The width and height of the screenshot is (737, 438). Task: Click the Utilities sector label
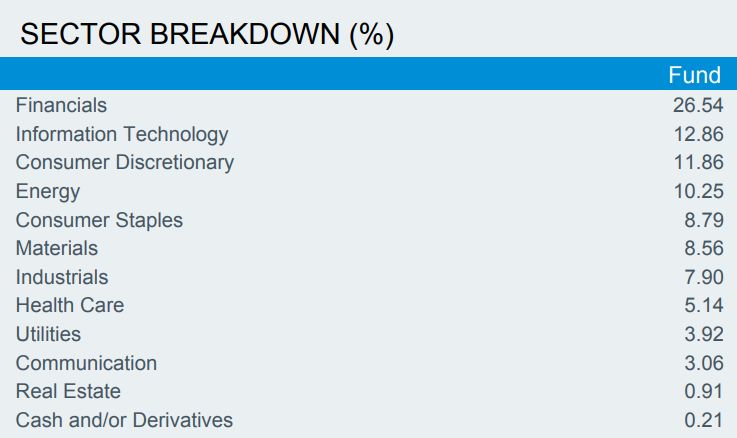point(48,334)
